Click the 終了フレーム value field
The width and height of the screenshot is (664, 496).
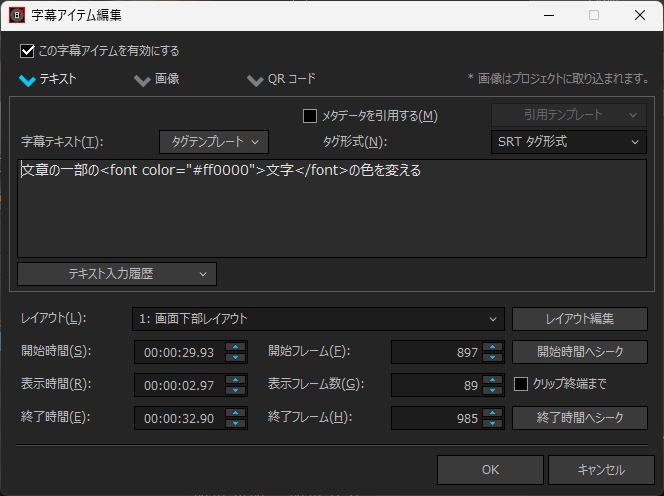click(437, 418)
